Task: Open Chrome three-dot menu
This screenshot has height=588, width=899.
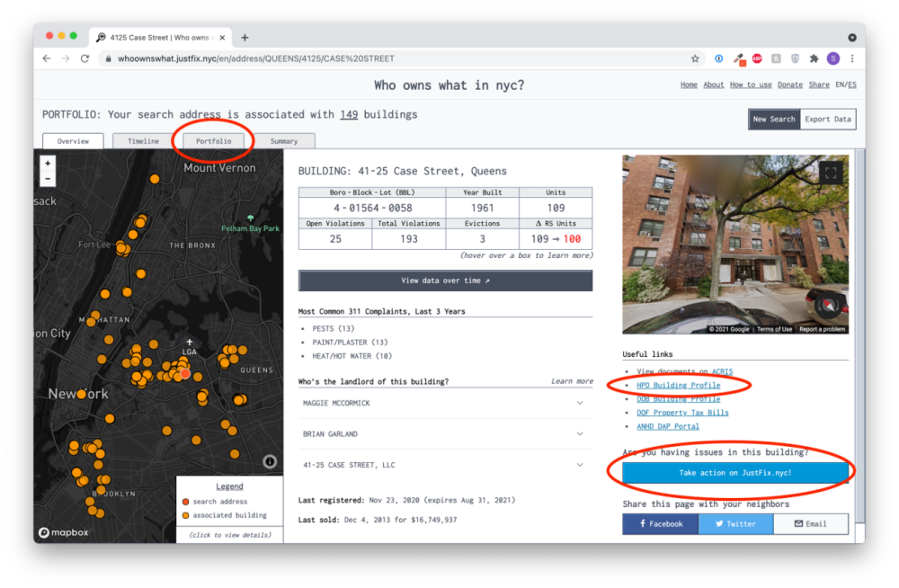Action: coord(852,58)
